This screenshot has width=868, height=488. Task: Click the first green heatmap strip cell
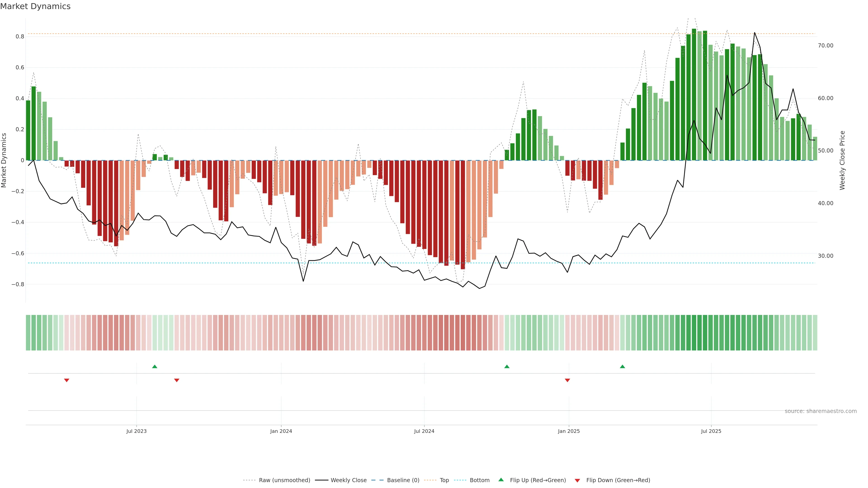tap(28, 332)
